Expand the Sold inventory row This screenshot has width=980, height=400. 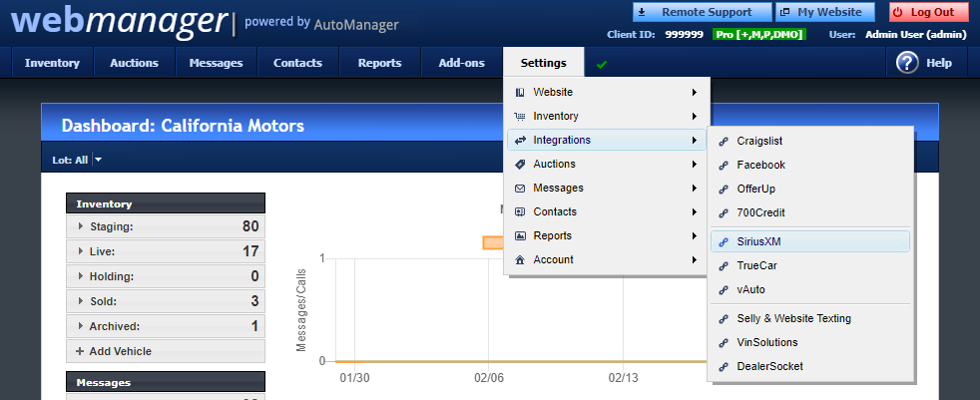click(x=81, y=301)
